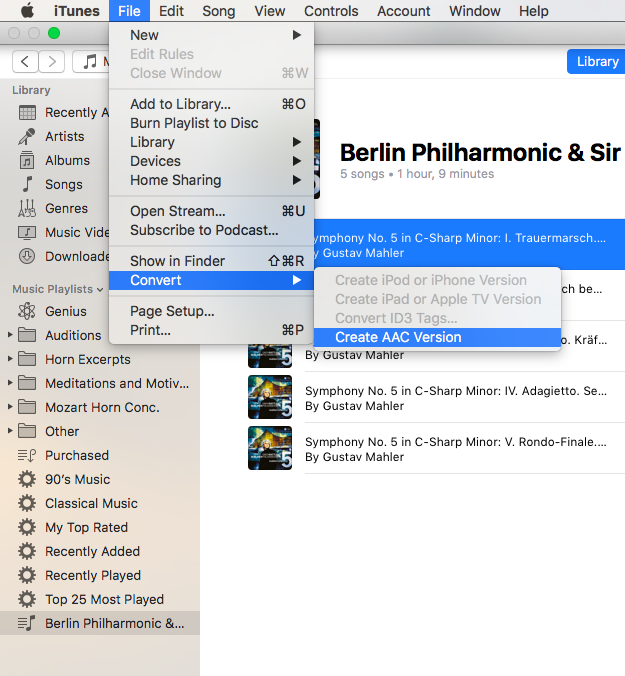The height and width of the screenshot is (676, 625).
Task: Click the back navigation arrow button
Action: click(x=25, y=62)
